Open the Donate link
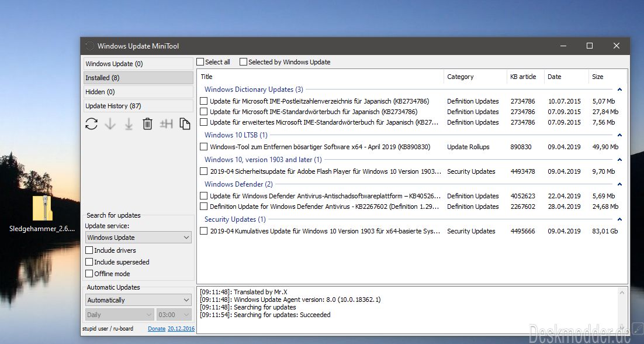Screen dimensions: 644x344 click(157, 329)
